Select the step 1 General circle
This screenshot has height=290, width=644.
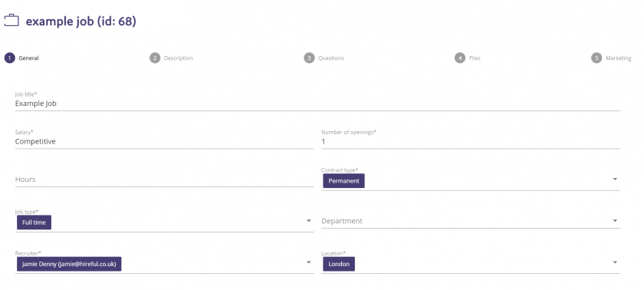pyautogui.click(x=10, y=58)
